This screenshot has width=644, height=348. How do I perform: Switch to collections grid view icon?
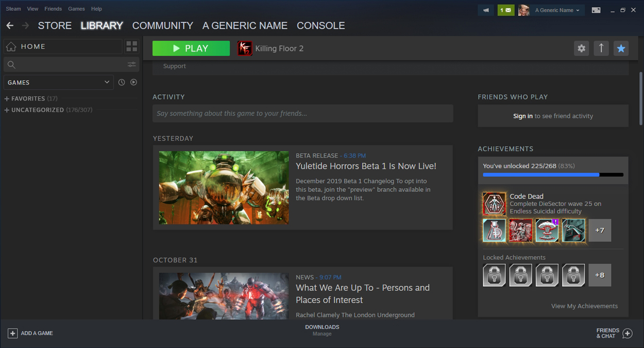[x=132, y=46]
